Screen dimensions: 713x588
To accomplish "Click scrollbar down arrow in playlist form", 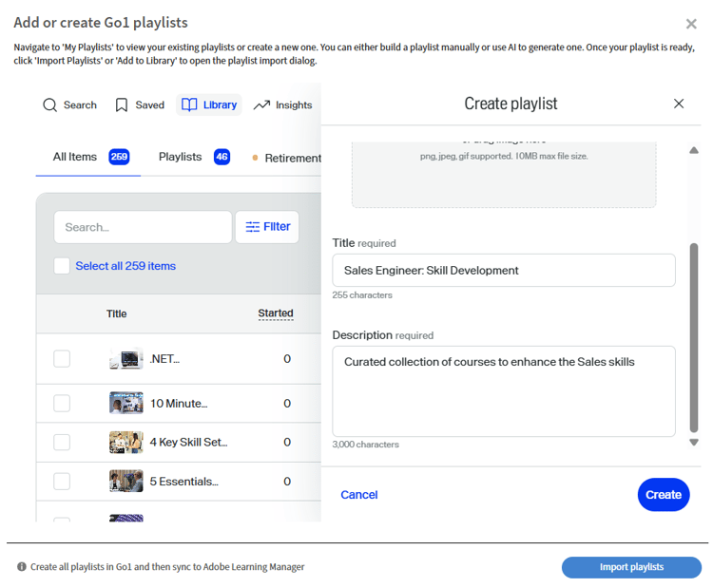I will click(x=693, y=442).
